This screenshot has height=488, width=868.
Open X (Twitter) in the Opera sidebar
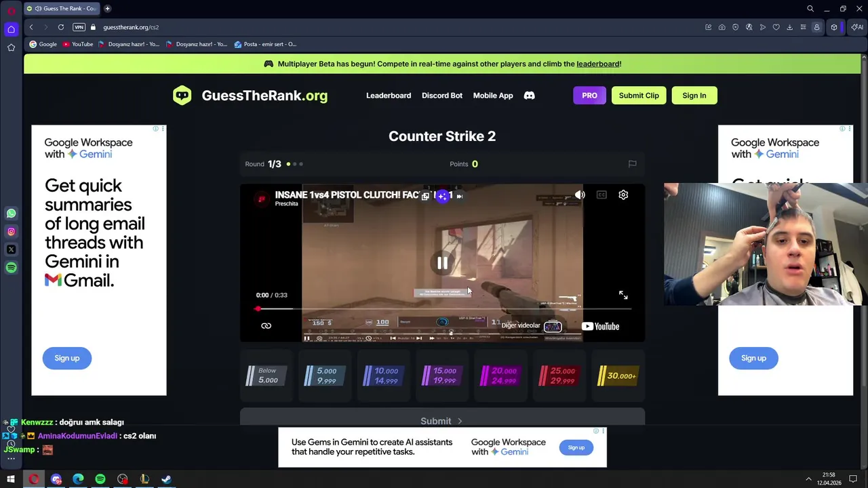coord(11,249)
